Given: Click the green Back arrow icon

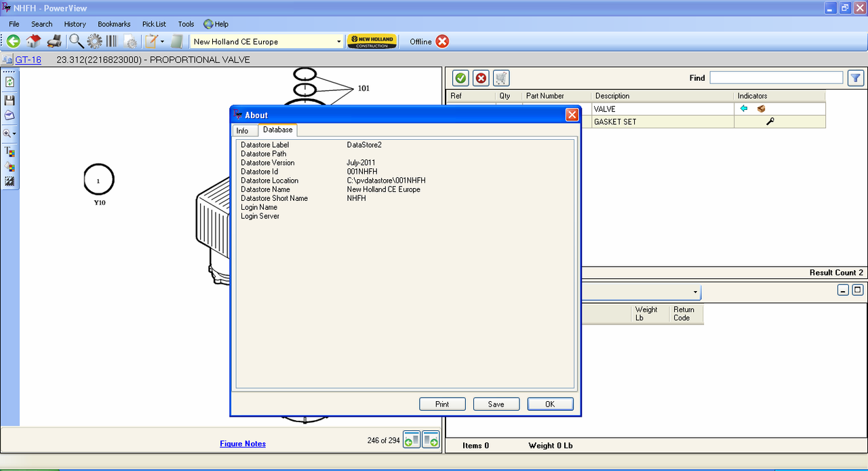Looking at the screenshot, I should tap(13, 41).
